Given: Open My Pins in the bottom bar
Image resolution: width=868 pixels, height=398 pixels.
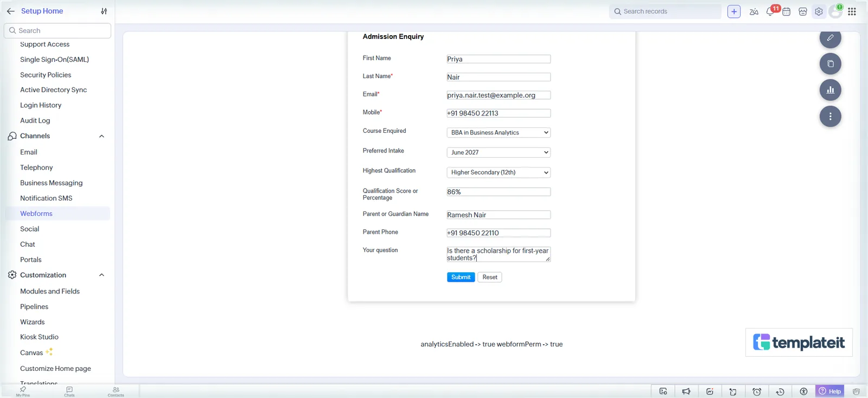Looking at the screenshot, I should pyautogui.click(x=23, y=391).
